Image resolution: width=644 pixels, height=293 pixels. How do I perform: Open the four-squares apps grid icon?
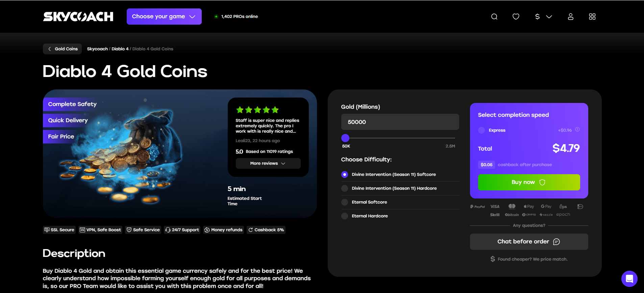(592, 17)
